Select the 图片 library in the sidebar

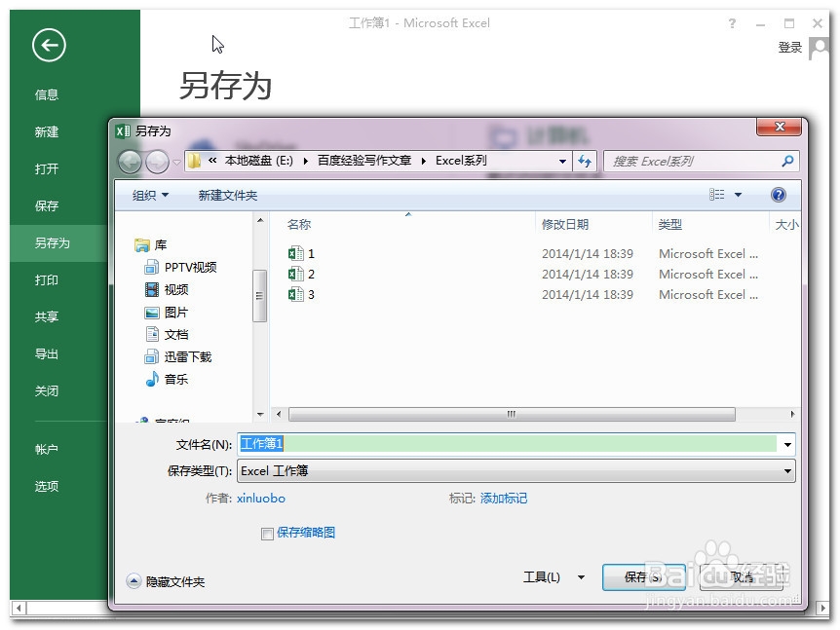click(x=175, y=312)
